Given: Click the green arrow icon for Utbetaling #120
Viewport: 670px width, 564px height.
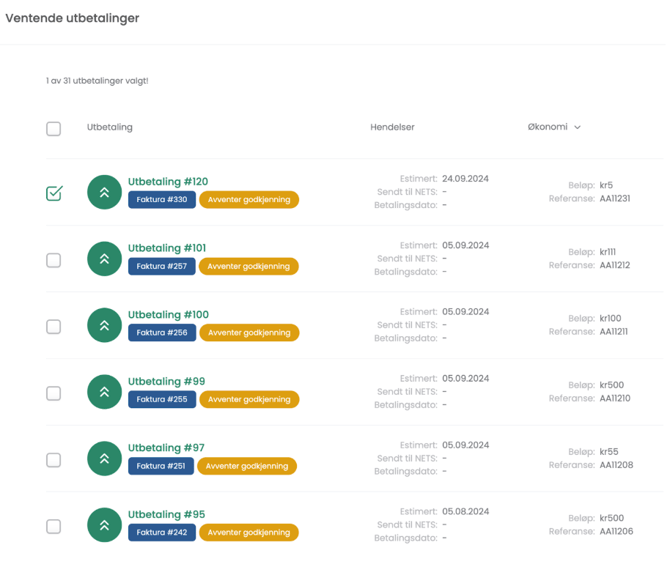Looking at the screenshot, I should point(104,193).
